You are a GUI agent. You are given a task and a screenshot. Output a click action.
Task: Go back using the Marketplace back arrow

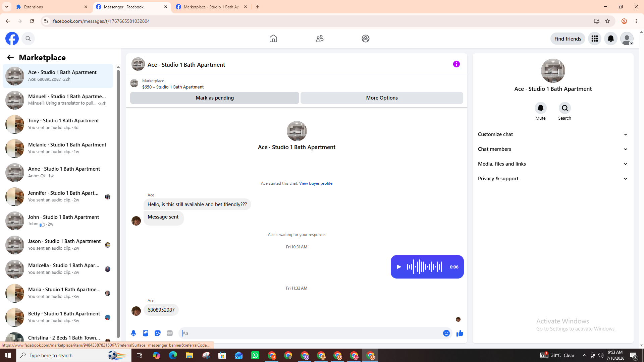point(10,57)
